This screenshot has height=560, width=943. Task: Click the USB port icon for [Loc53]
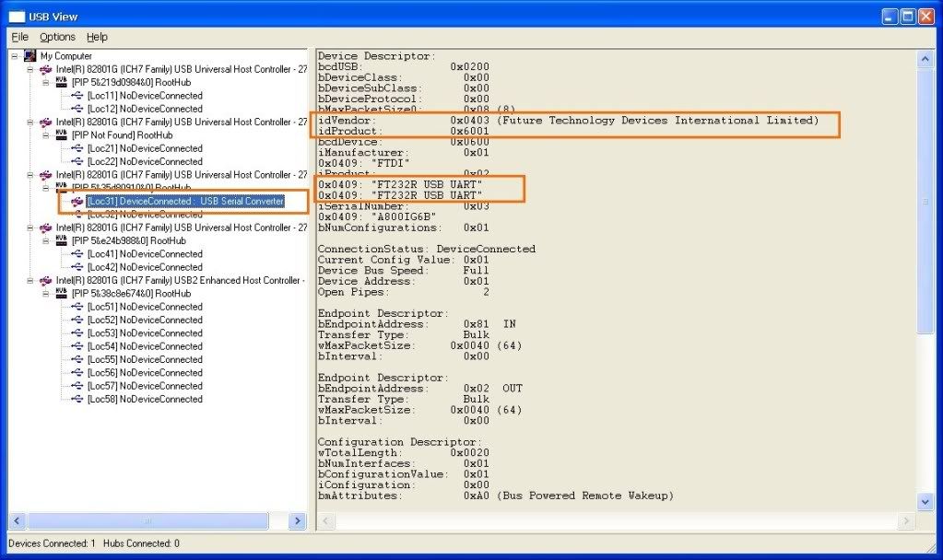pos(77,333)
